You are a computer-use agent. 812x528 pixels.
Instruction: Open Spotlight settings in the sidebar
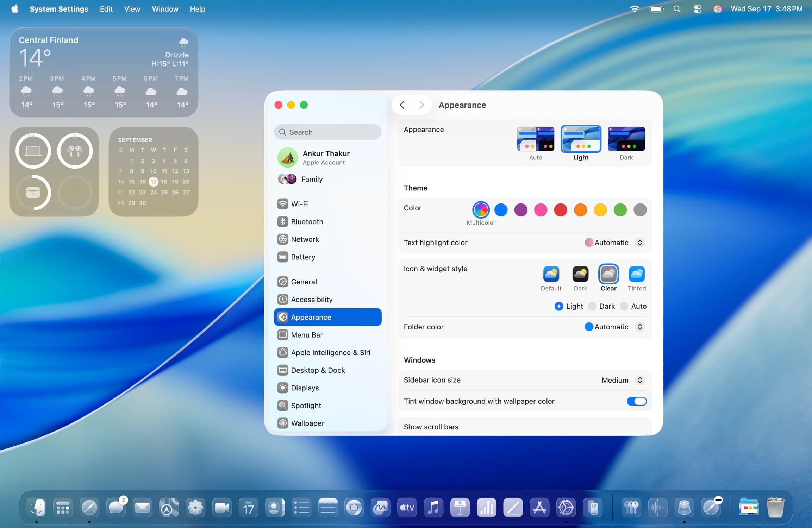pyautogui.click(x=306, y=405)
